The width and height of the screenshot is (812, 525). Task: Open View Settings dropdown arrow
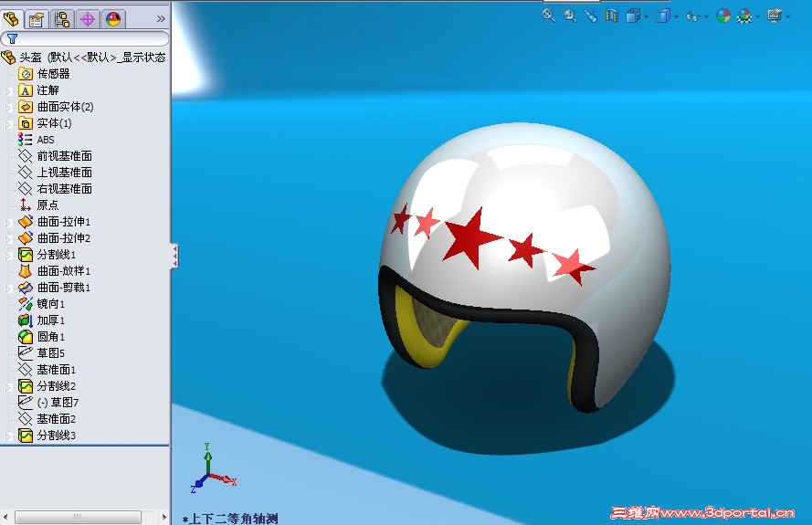[788, 17]
